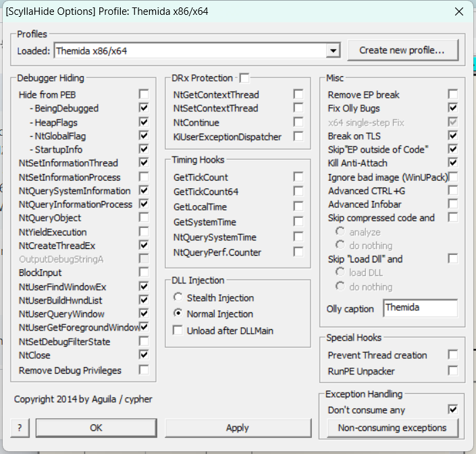
Task: Enable Advanced Infobar checkbox
Action: click(453, 204)
